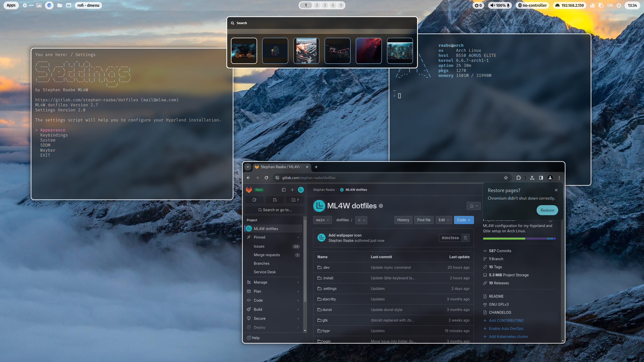The width and height of the screenshot is (644, 362).
Task: Toggle the ON indicator in the Waybar
Action: [610, 5]
